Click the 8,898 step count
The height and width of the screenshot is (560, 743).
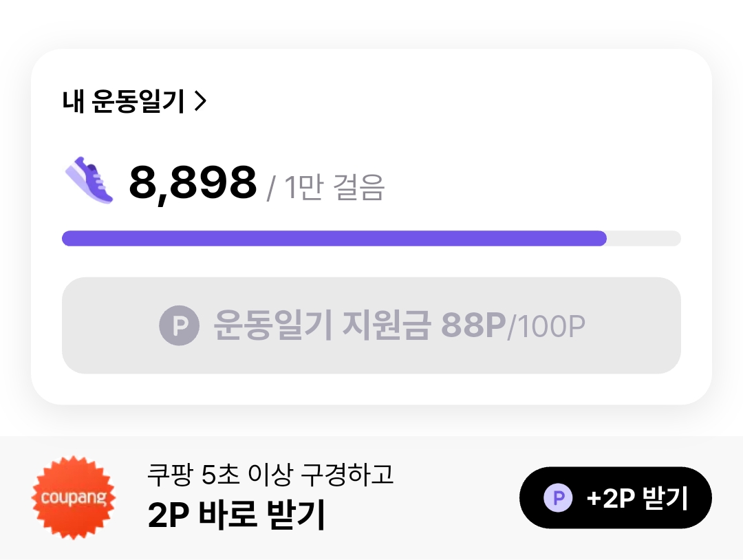tap(193, 183)
